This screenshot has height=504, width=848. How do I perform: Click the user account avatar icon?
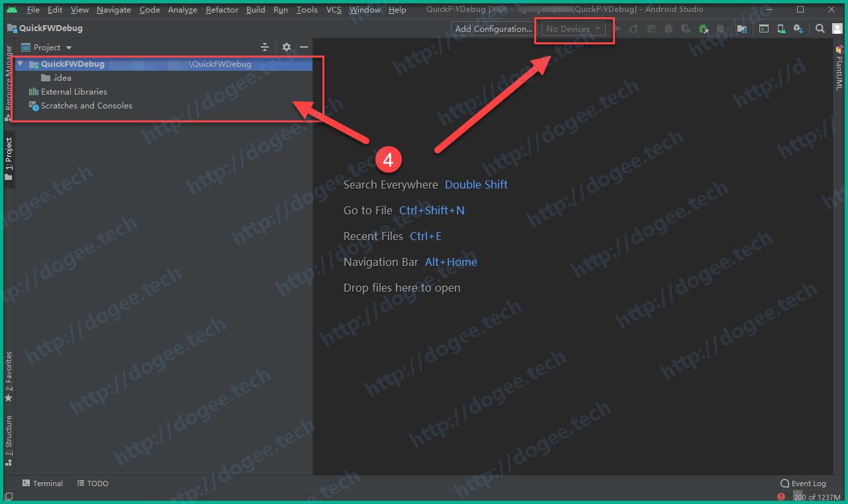(x=837, y=29)
